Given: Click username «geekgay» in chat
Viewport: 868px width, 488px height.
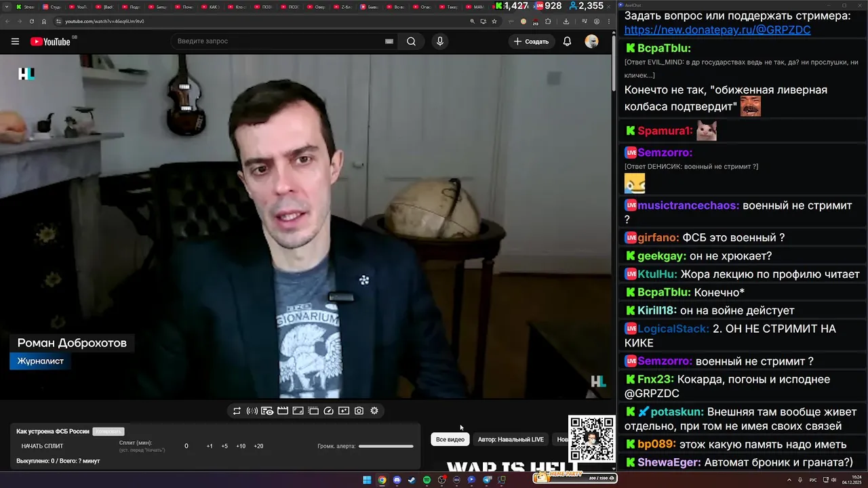Looking at the screenshot, I should 662,256.
